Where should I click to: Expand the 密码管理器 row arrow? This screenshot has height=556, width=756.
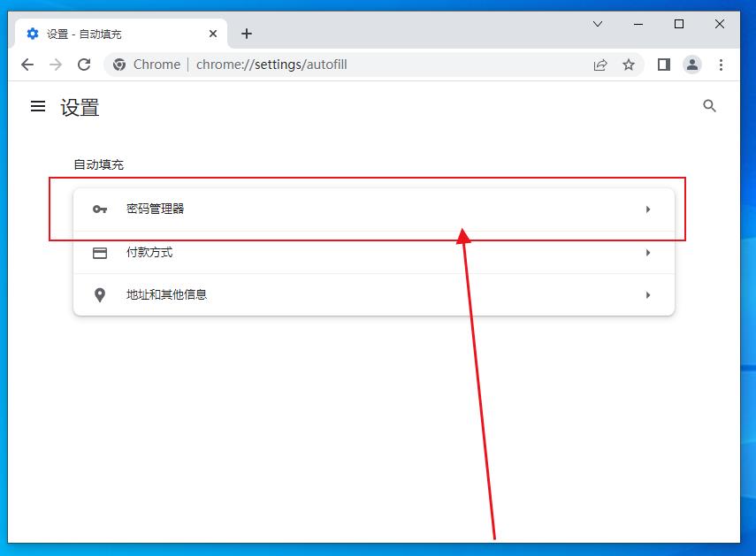click(x=648, y=209)
